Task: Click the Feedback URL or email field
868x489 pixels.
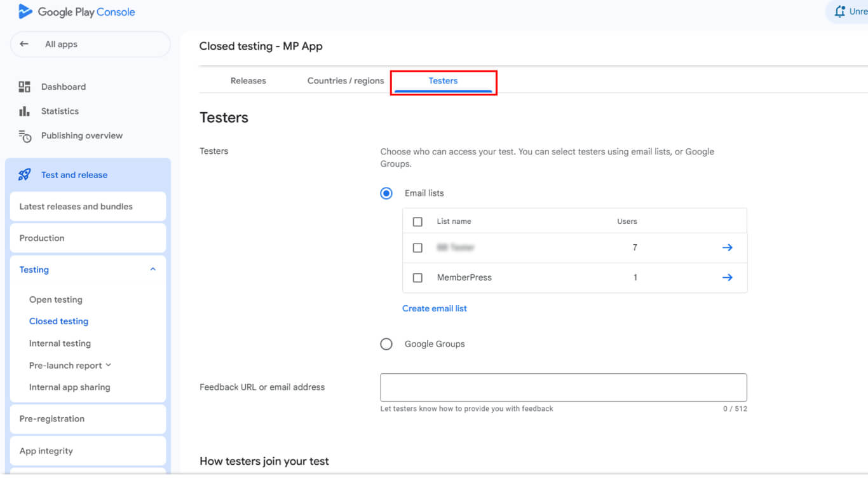Action: (563, 387)
